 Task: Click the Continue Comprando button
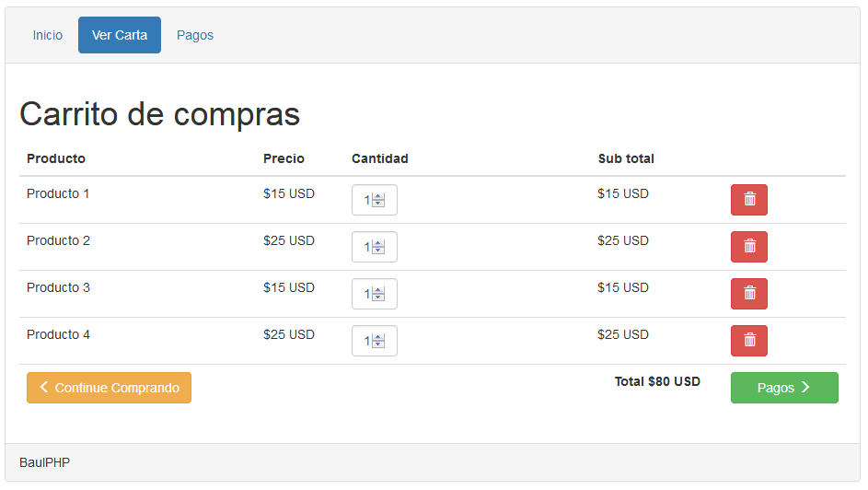click(109, 388)
